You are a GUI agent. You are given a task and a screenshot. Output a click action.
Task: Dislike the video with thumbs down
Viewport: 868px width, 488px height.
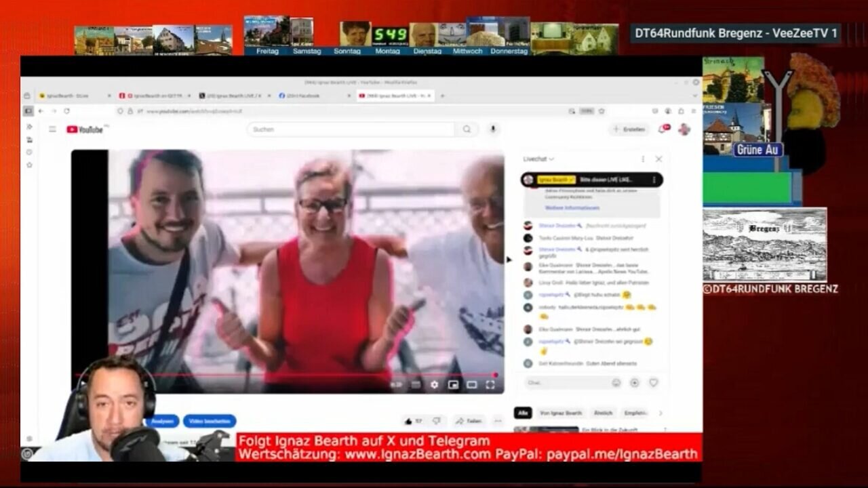pos(437,421)
